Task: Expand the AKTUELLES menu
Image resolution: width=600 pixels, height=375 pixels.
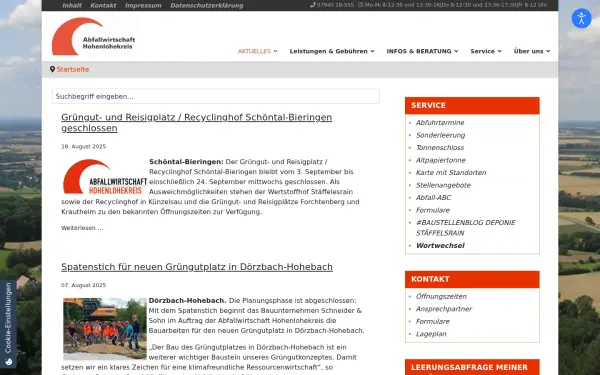Action: click(x=258, y=51)
